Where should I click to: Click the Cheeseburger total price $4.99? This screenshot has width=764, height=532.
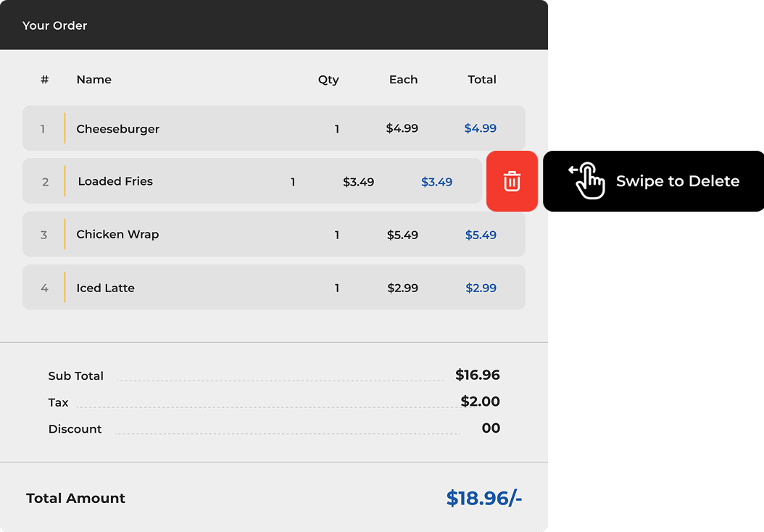tap(480, 128)
